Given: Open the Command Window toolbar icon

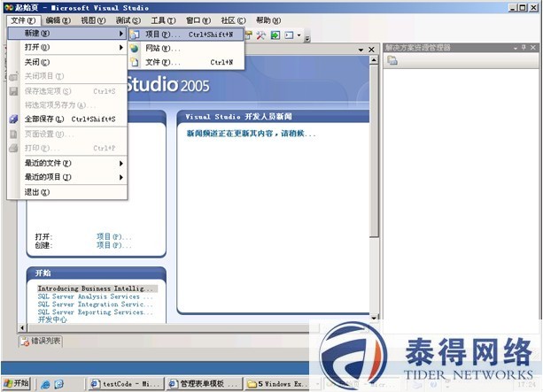Looking at the screenshot, I should click(x=289, y=35).
